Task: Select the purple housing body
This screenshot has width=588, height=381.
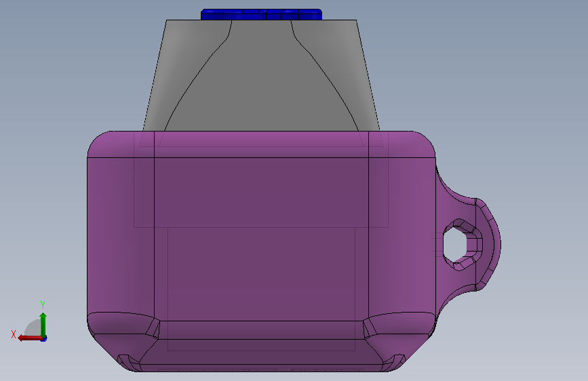Action: (x=261, y=252)
